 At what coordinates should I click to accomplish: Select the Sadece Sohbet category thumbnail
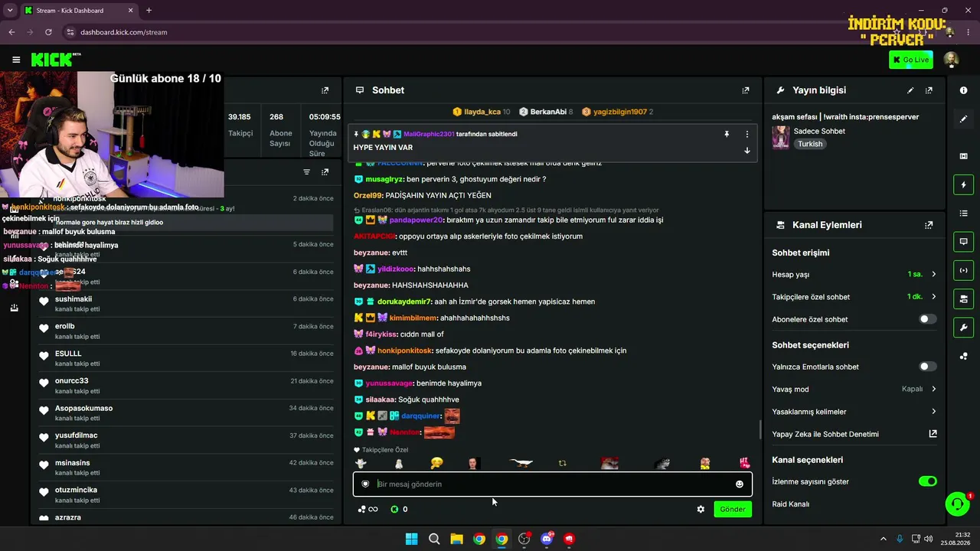tap(781, 137)
